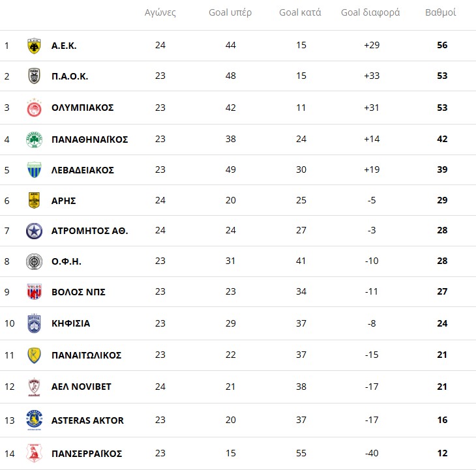476x470 pixels.
Task: Click the ΠΑΝΑΘΗΝΑΪΚΟΣ green shamrock logo
Action: click(x=34, y=140)
